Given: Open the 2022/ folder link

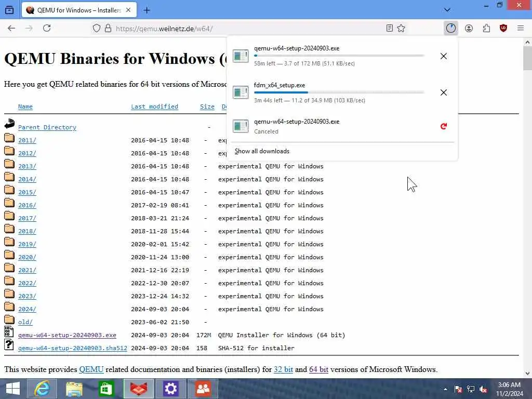Looking at the screenshot, I should pyautogui.click(x=27, y=283).
